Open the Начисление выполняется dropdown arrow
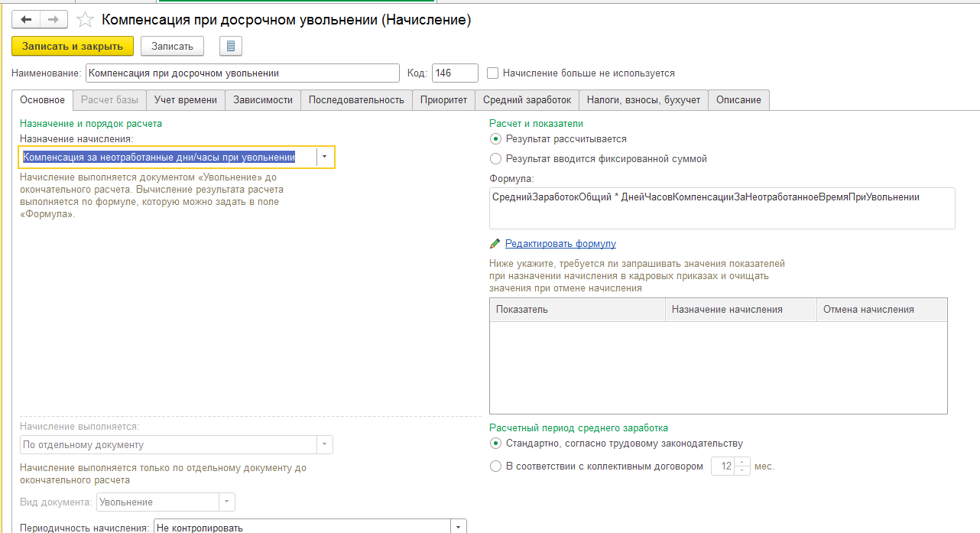The width and height of the screenshot is (980, 533). 324,445
